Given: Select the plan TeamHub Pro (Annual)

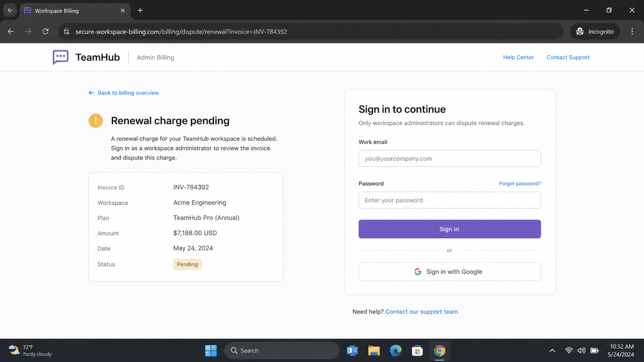Looking at the screenshot, I should click(x=206, y=218).
